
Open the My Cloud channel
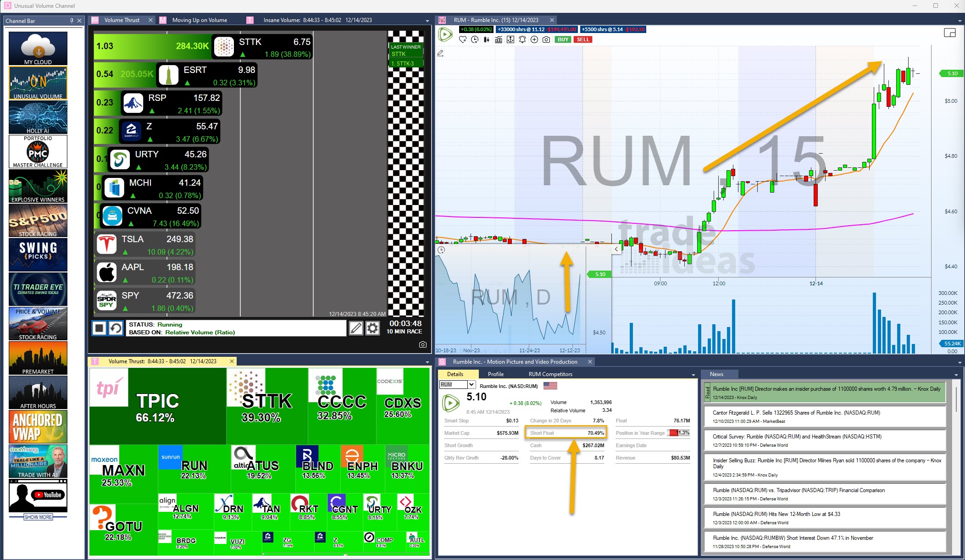[38, 48]
